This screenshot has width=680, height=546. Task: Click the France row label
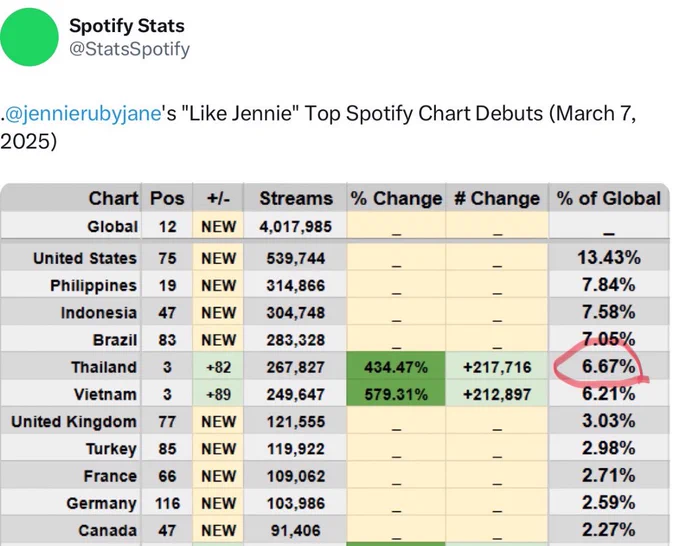pyautogui.click(x=110, y=476)
